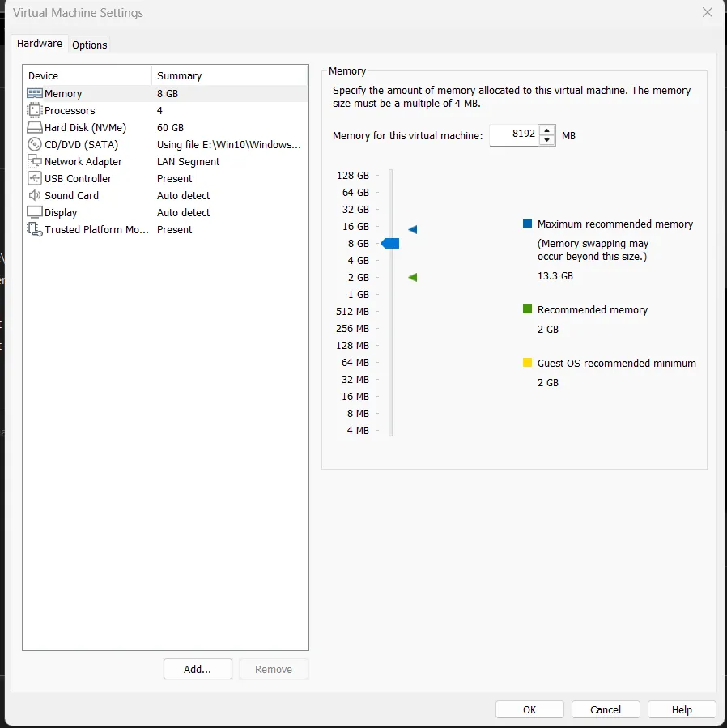Screen dimensions: 727x728
Task: Click the CD/DVD (SATA) disc icon
Action: coord(34,144)
